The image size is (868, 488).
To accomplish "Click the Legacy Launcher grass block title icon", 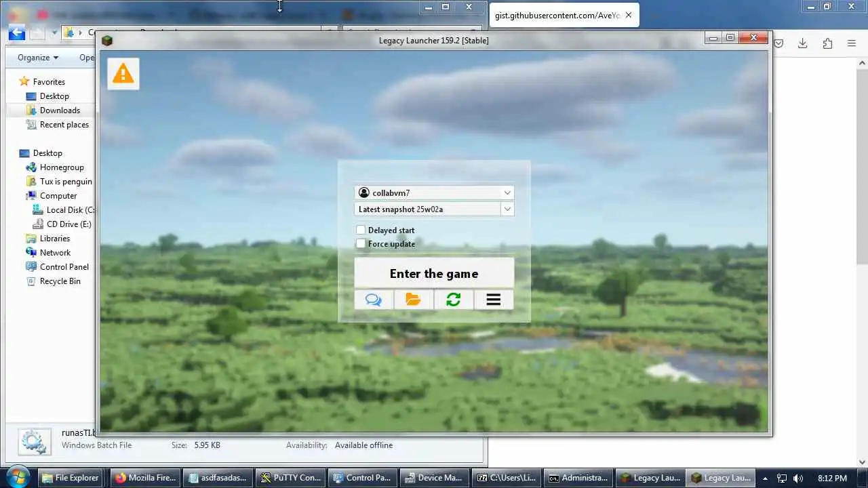I will (106, 41).
